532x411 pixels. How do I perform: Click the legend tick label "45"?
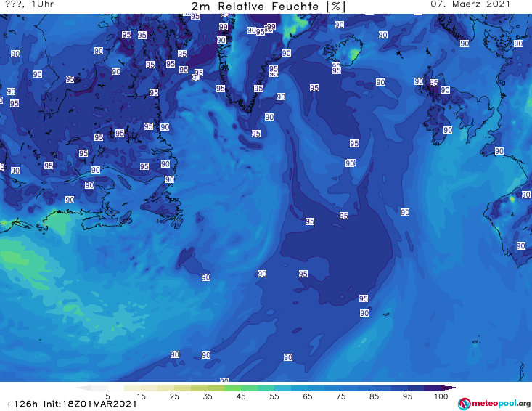(x=240, y=396)
